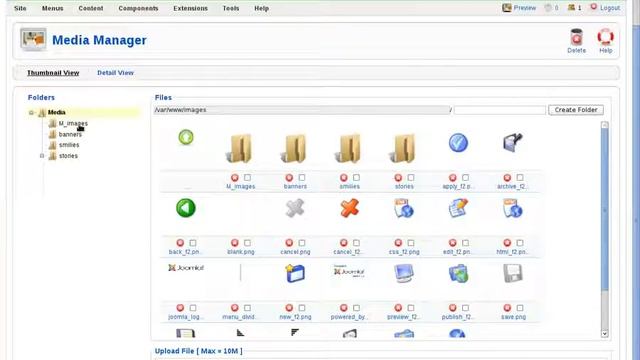This screenshot has height=360, width=640.
Task: Click the css_f2.png image icon
Action: click(x=404, y=208)
